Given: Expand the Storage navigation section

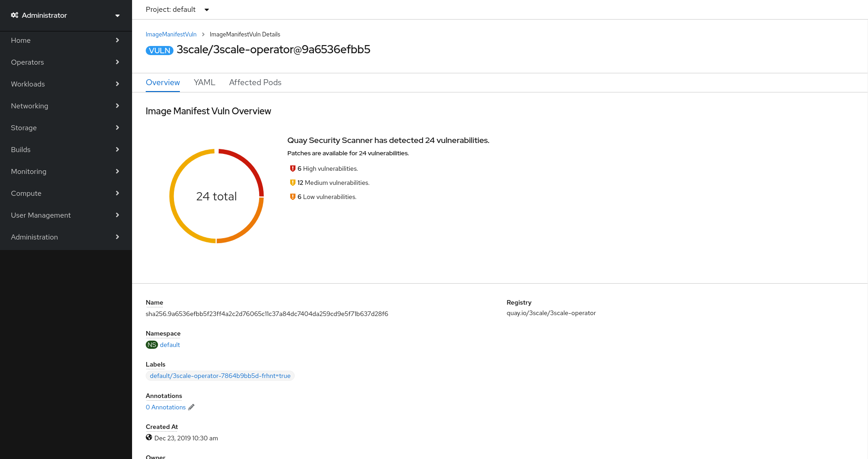Looking at the screenshot, I should coord(66,127).
